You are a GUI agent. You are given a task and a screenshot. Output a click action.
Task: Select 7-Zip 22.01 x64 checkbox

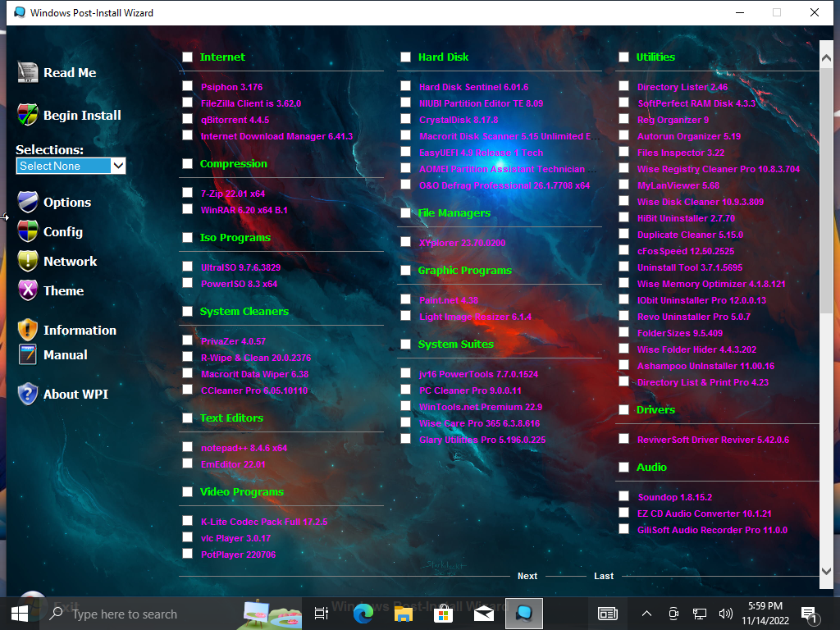pyautogui.click(x=187, y=192)
